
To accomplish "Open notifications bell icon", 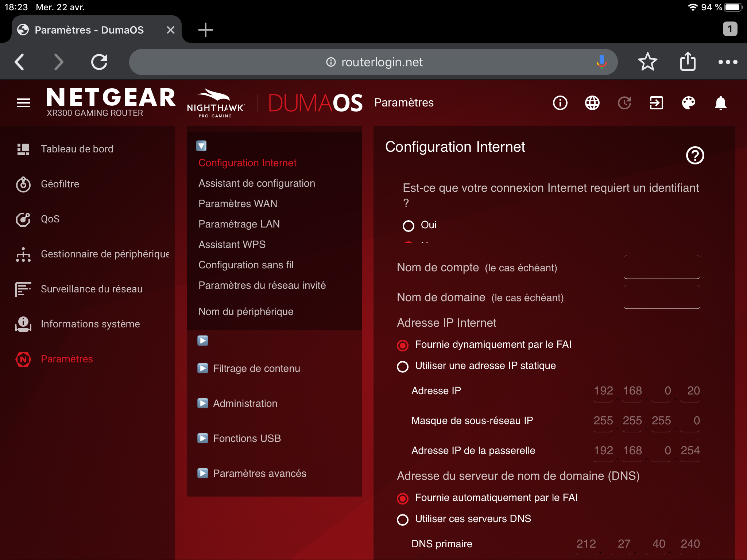I will (x=720, y=103).
